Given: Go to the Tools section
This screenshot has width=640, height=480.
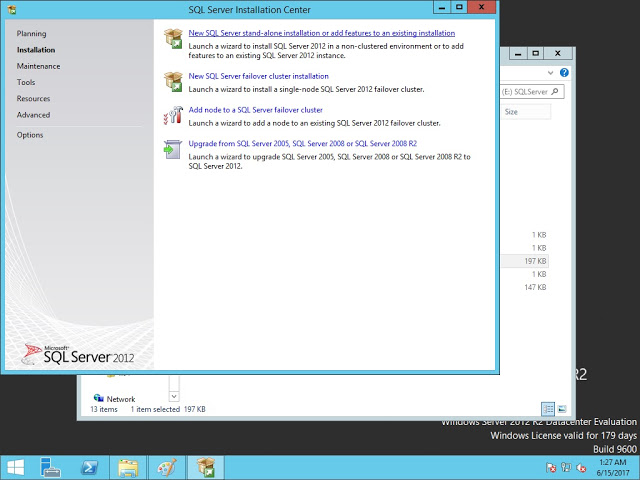Looking at the screenshot, I should click(26, 82).
